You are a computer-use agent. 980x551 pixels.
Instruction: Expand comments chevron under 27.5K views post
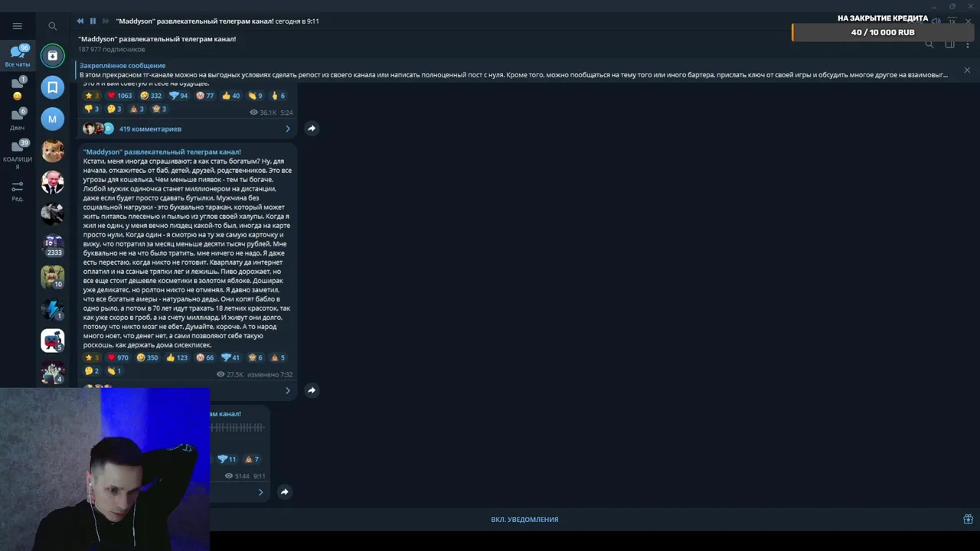[288, 390]
